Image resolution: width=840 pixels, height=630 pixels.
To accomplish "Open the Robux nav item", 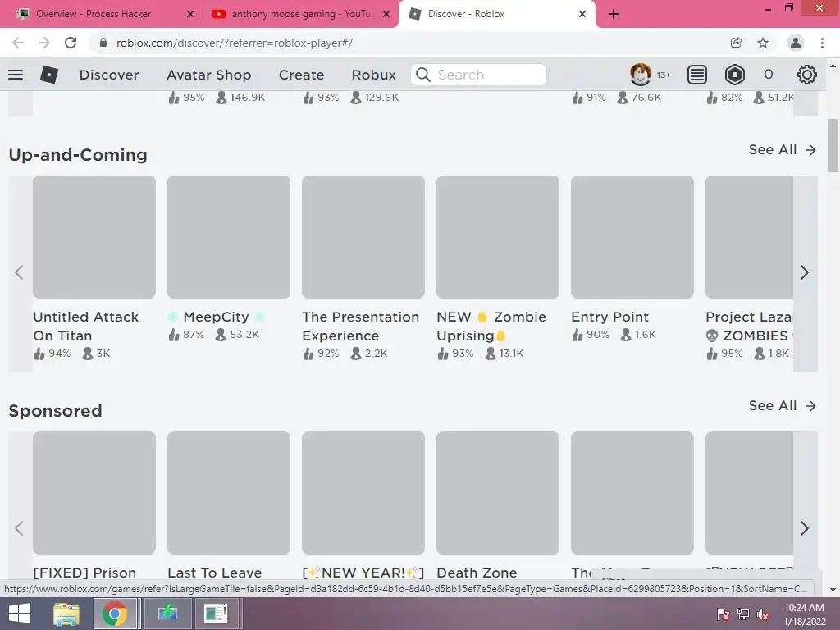I will [374, 75].
